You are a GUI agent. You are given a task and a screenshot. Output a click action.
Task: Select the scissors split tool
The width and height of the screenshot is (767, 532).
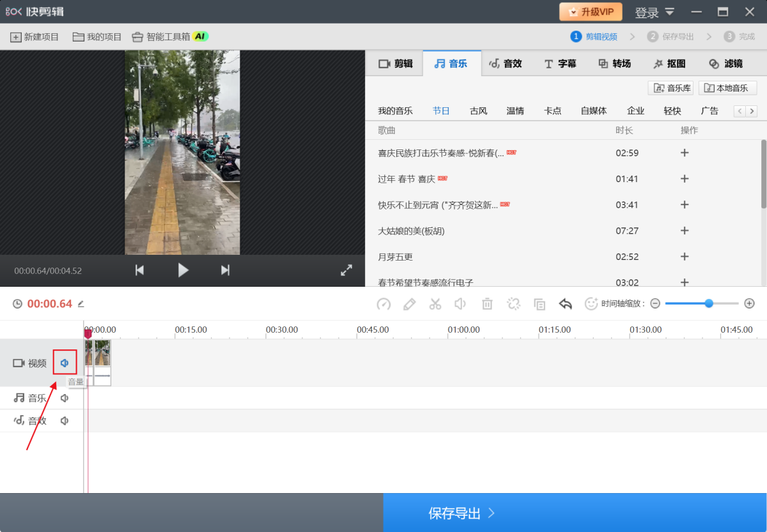click(x=435, y=304)
